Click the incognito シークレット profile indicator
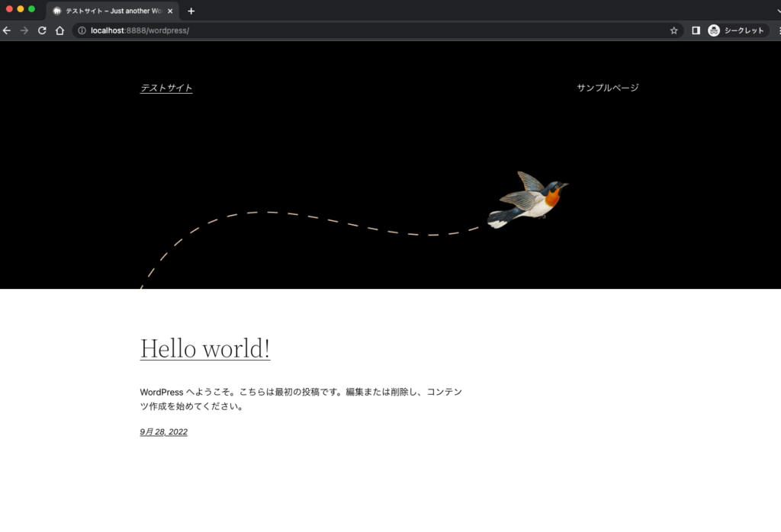The image size is (781, 532). (736, 30)
